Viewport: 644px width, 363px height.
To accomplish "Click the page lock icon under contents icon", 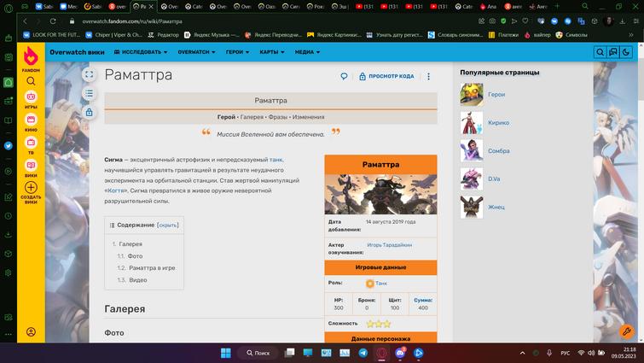I will pos(89,112).
